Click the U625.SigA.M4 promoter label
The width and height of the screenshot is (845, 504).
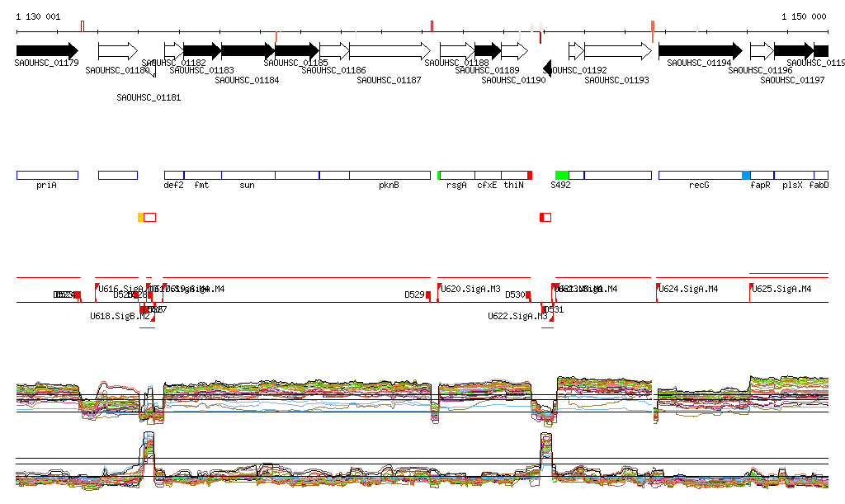781,289
